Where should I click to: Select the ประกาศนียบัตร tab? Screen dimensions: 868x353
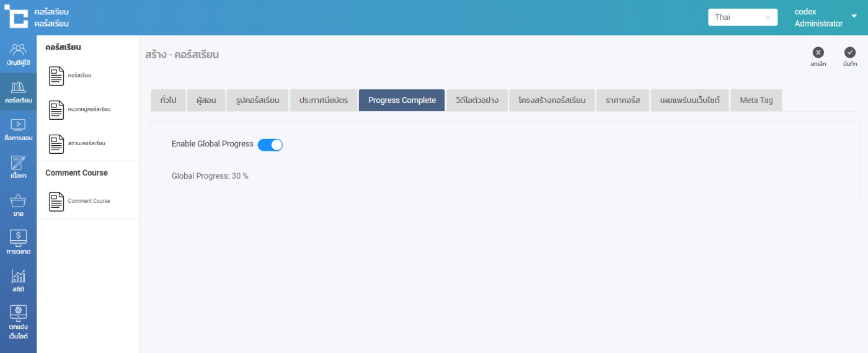pos(323,101)
